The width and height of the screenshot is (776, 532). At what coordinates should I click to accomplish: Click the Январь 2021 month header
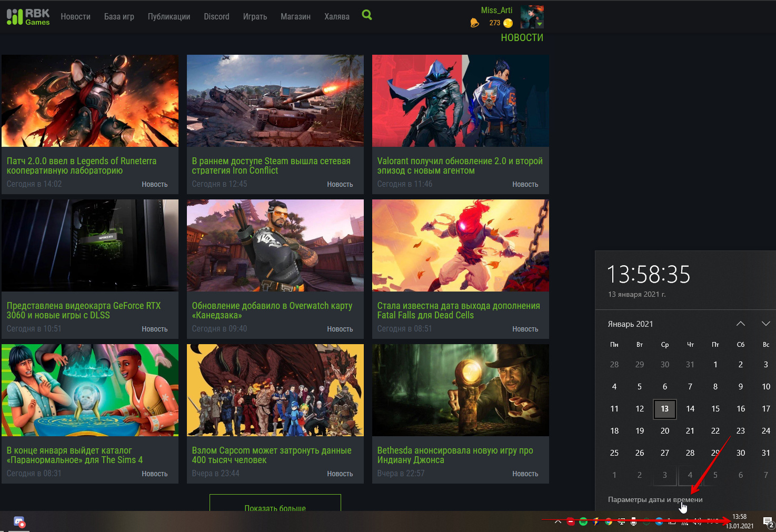[630, 324]
